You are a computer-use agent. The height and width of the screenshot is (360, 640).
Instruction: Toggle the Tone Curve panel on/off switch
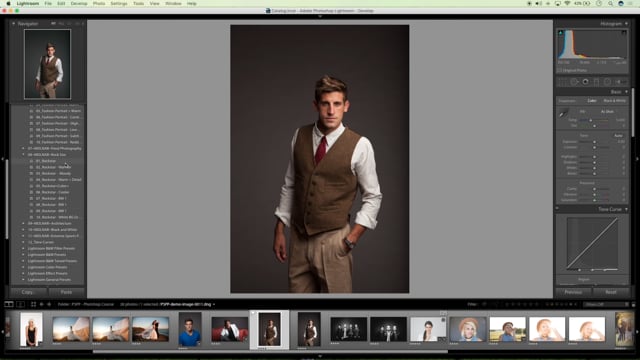pyautogui.click(x=558, y=209)
